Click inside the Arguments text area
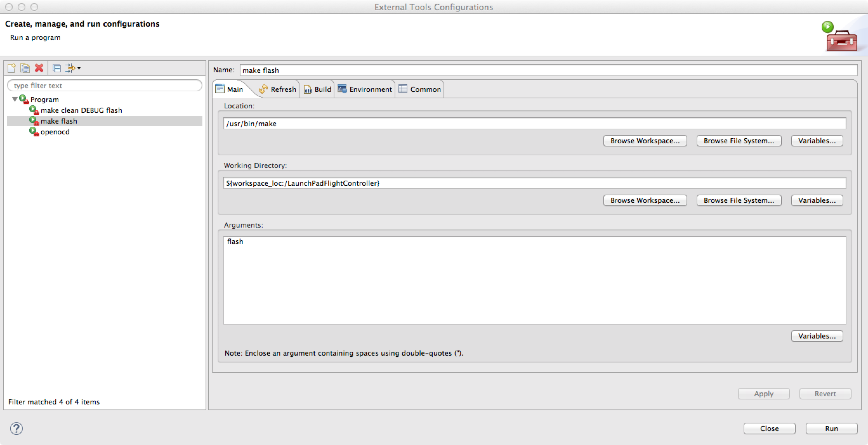This screenshot has width=868, height=445. click(x=535, y=280)
